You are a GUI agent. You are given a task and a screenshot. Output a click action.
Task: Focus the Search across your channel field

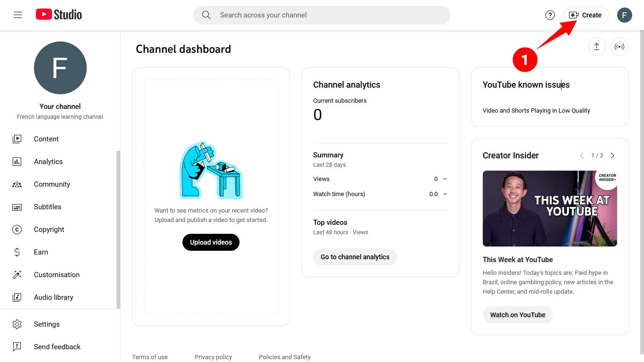click(x=322, y=15)
